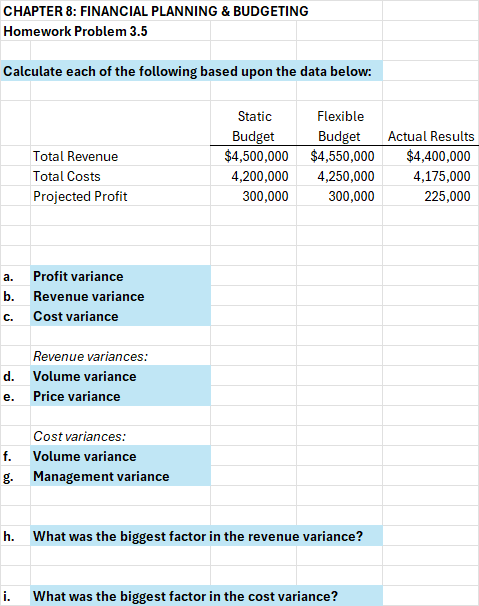This screenshot has height=606, width=479.
Task: Select the Price variance label
Action: (x=121, y=396)
